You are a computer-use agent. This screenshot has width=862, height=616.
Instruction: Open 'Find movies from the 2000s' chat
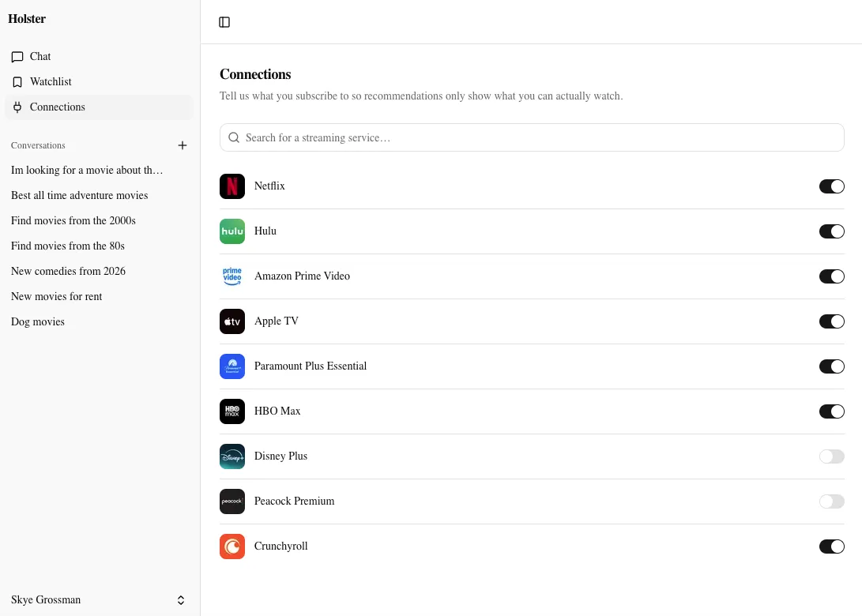[99, 221]
